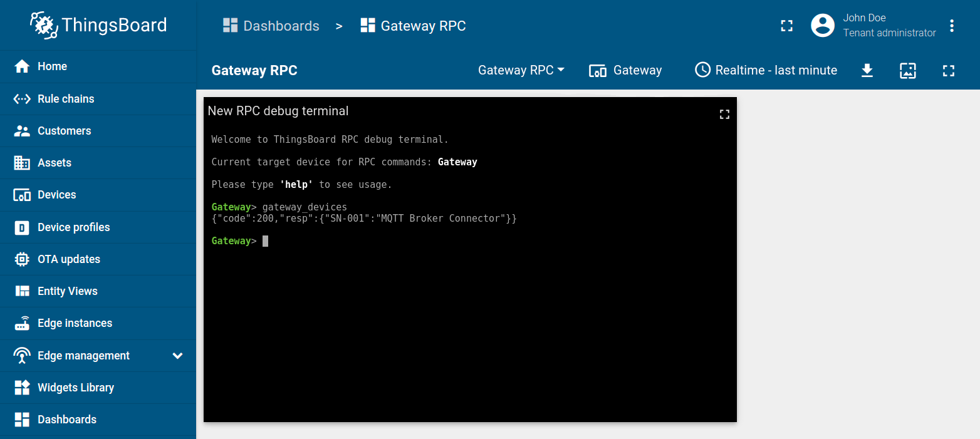The width and height of the screenshot is (980, 439).
Task: Open Assets page
Action: [98, 163]
